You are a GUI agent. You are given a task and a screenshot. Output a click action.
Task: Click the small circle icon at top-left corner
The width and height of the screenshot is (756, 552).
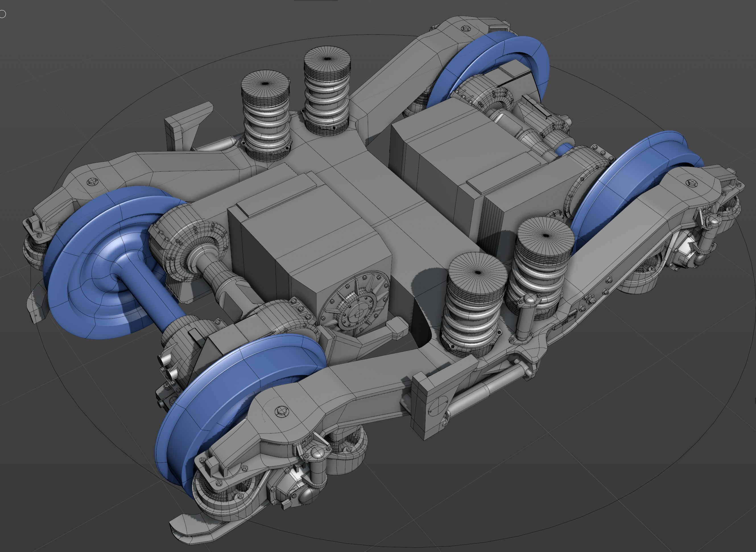click(x=3, y=14)
